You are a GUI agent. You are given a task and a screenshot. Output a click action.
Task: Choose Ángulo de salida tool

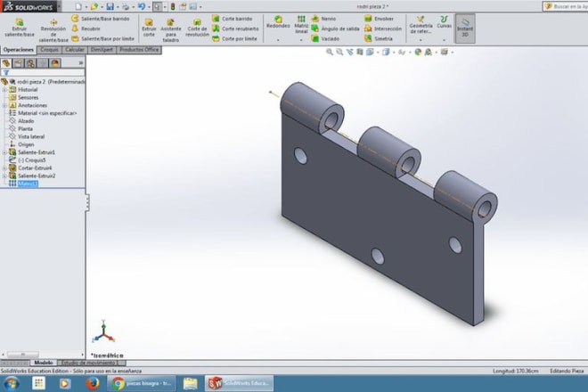tap(335, 29)
